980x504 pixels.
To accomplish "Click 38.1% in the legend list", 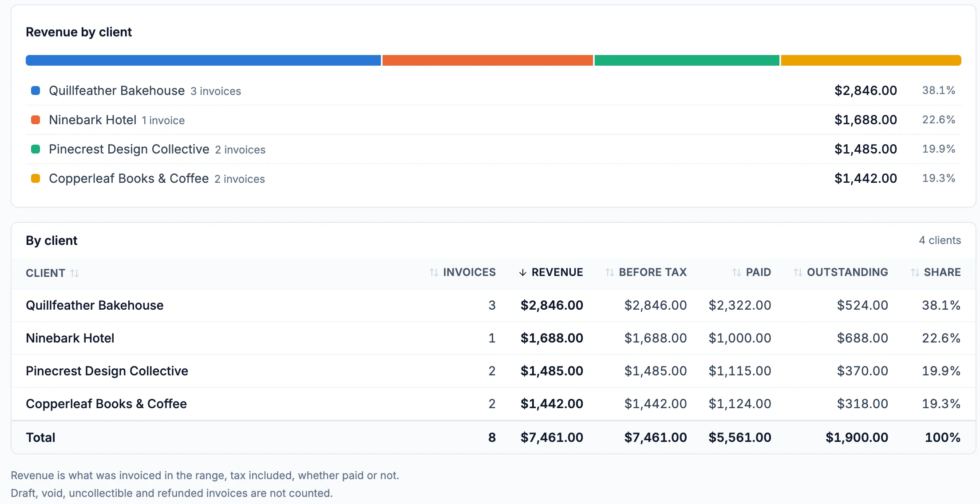I will pos(939,91).
